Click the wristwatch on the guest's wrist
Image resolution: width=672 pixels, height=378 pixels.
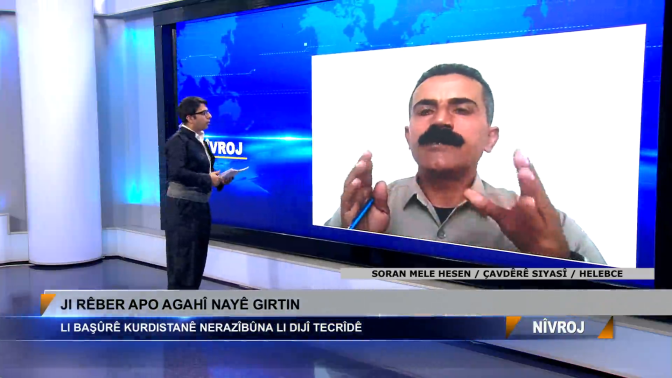[x=576, y=255]
